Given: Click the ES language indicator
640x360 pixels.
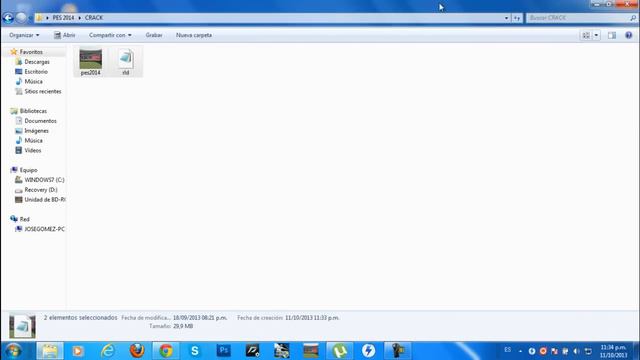Looking at the screenshot, I should click(507, 350).
